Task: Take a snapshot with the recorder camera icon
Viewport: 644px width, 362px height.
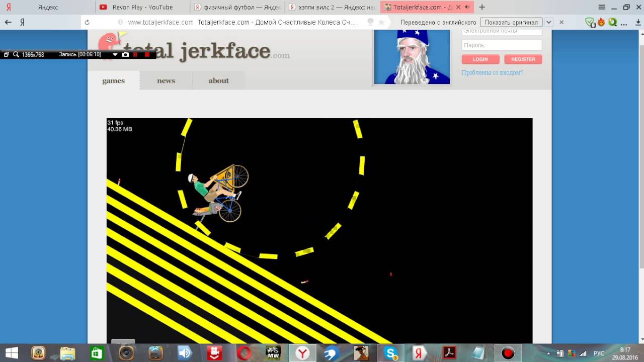Action: point(125,54)
